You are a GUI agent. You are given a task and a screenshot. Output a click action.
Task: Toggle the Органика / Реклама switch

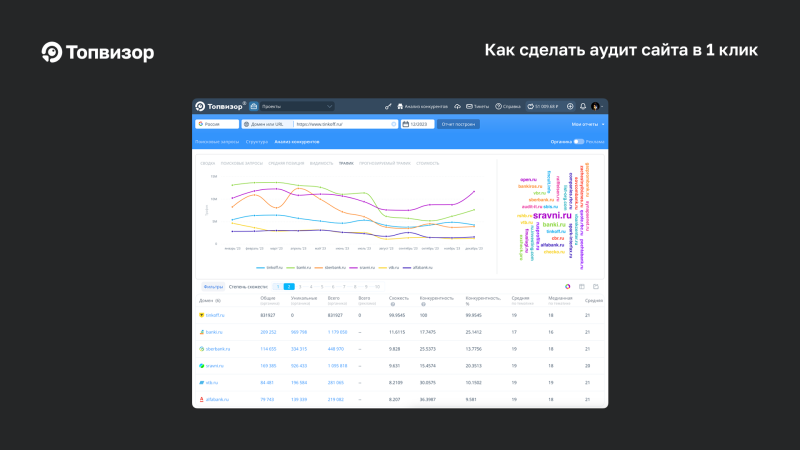point(579,141)
